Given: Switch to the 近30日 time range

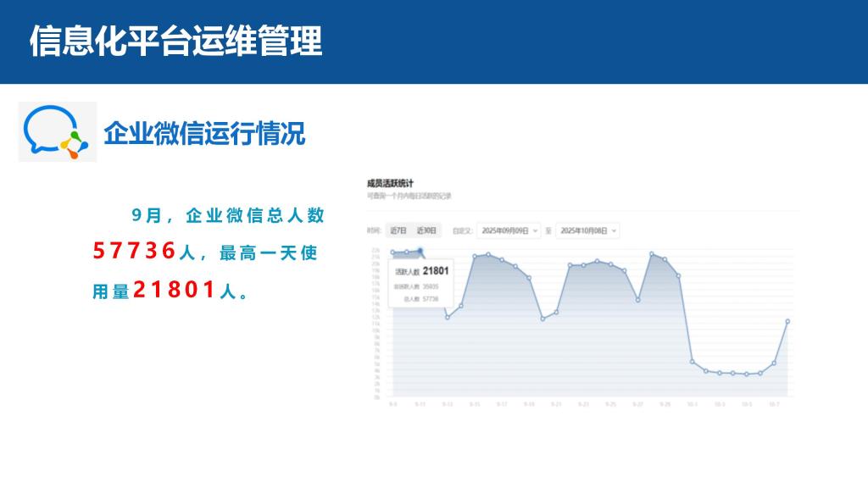Looking at the screenshot, I should point(426,230).
